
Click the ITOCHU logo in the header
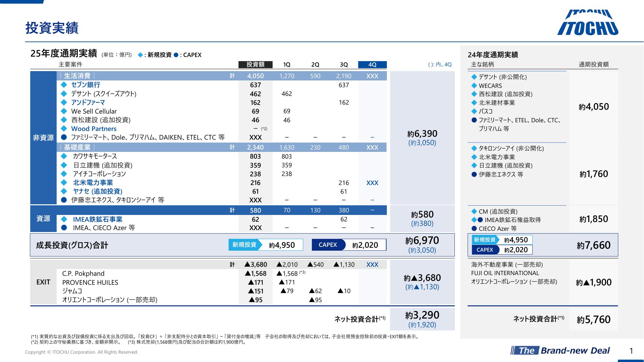click(x=588, y=23)
